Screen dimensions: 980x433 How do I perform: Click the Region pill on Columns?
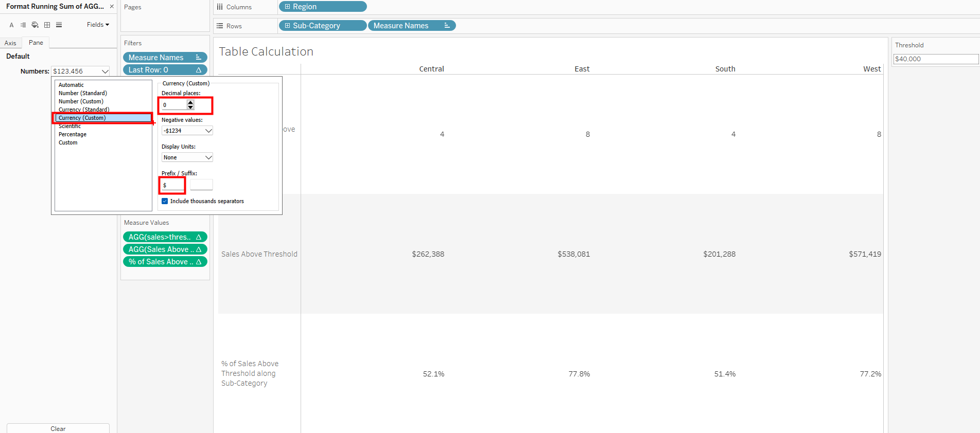[323, 7]
